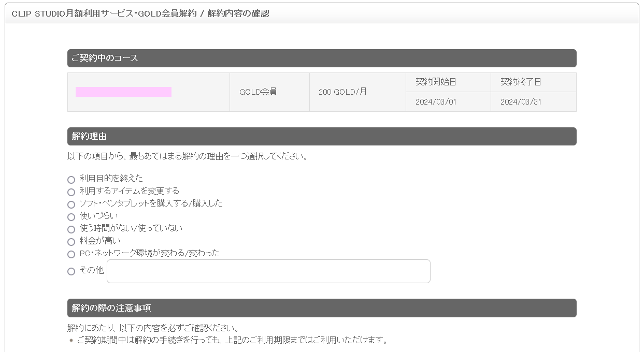Click the ご契約中のコース section header
Screen dimensions: 644x352
pyautogui.click(x=322, y=58)
